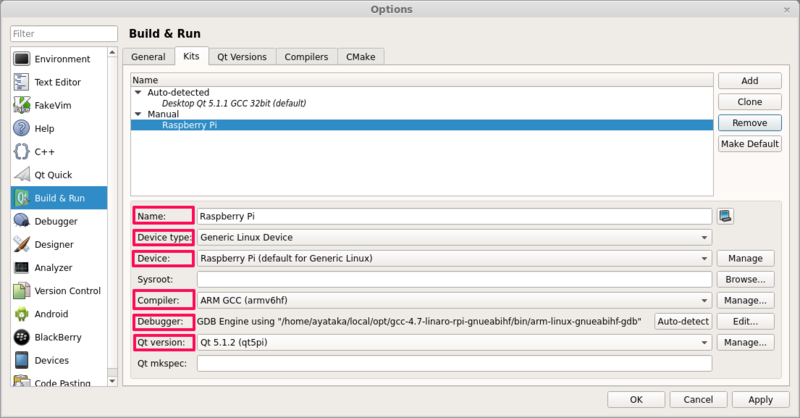
Task: Click Manage button for Qt version
Action: tap(745, 342)
